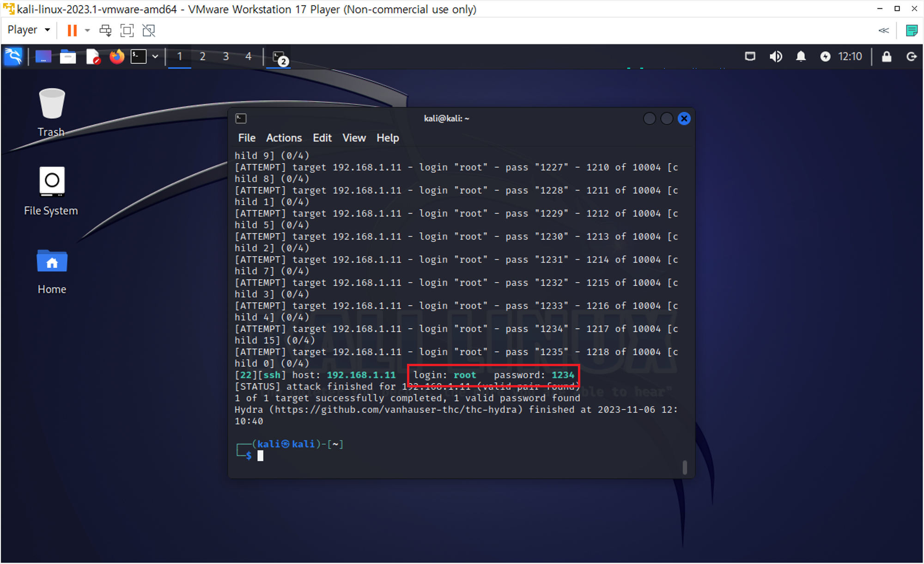Image resolution: width=924 pixels, height=564 pixels.
Task: Switch to workspace 1
Action: coord(180,56)
